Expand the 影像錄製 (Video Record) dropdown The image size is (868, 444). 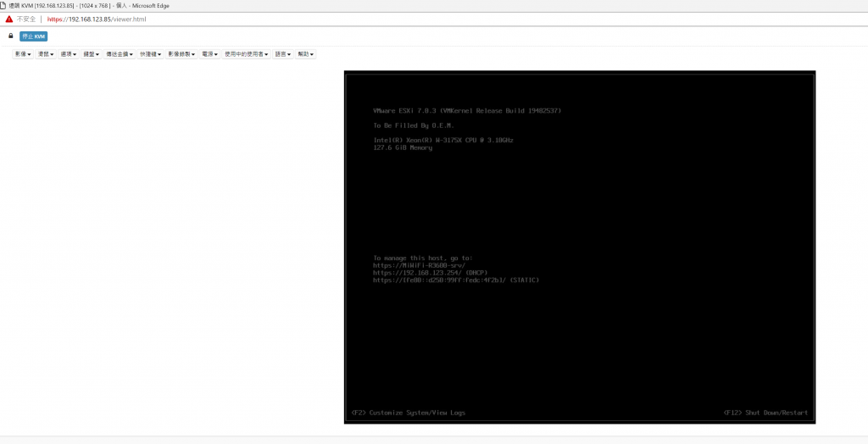181,54
